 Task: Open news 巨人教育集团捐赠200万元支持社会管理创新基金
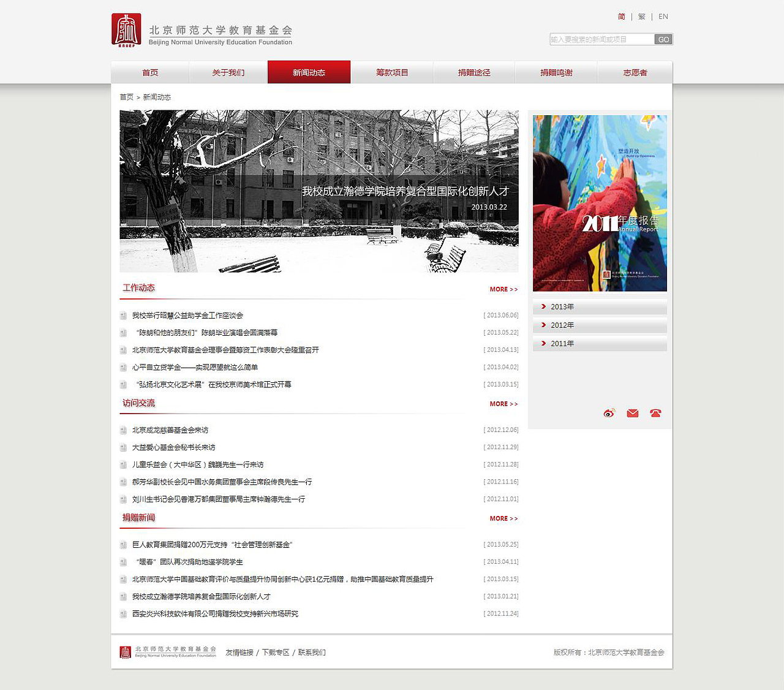point(213,545)
